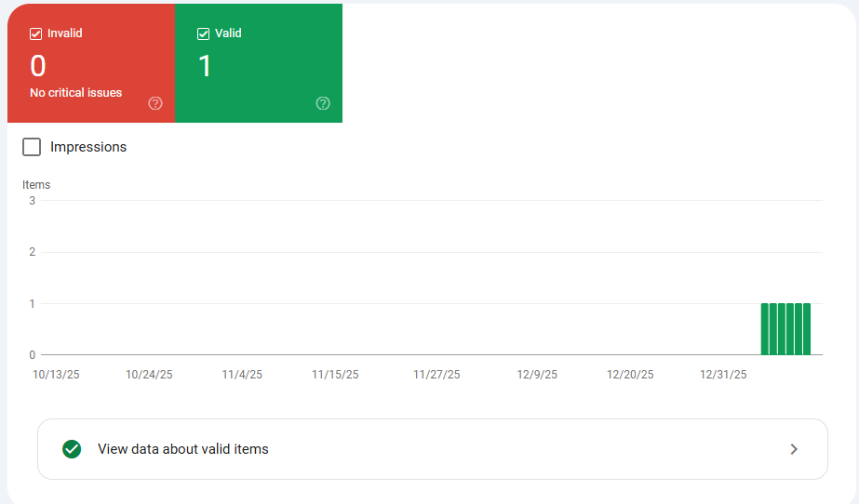
Task: Uncheck the Valid checkbox
Action: click(x=204, y=33)
